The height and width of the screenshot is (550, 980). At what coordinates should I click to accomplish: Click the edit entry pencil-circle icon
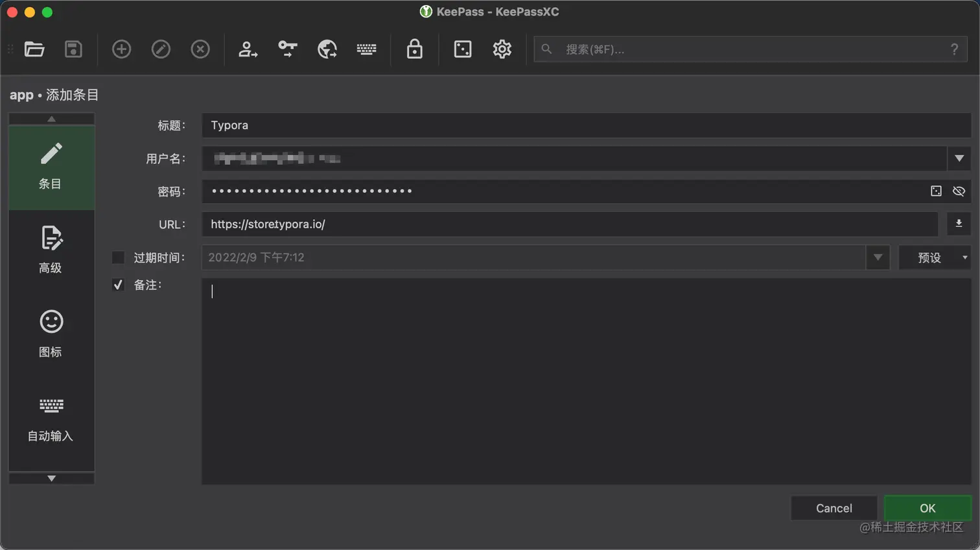pos(161,49)
